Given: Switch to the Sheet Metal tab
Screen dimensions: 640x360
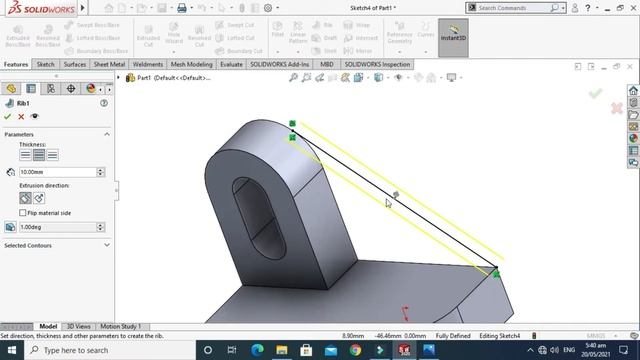Looking at the screenshot, I should [x=109, y=64].
